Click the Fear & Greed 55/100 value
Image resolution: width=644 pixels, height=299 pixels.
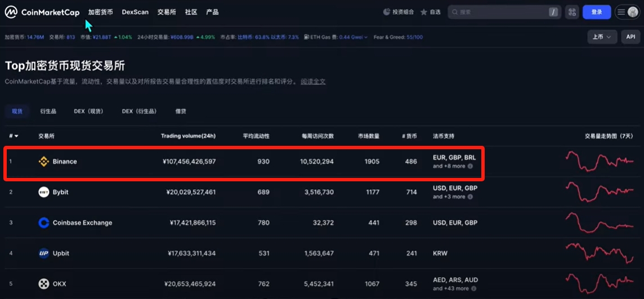[414, 37]
